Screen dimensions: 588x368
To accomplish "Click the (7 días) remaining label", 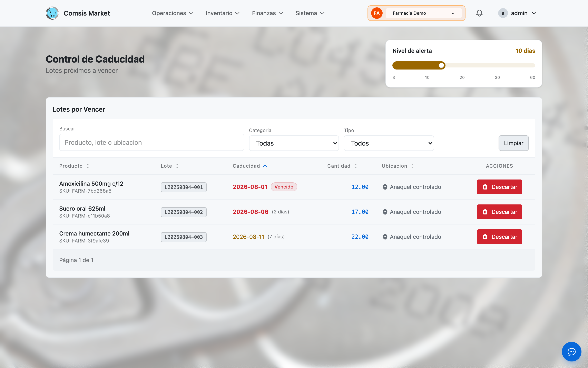I will point(276,237).
